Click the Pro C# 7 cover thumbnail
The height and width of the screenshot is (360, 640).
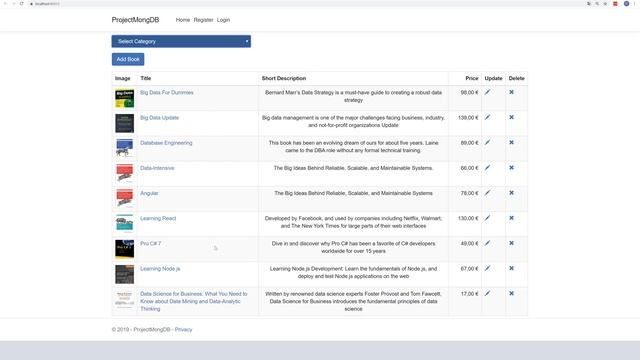124,249
